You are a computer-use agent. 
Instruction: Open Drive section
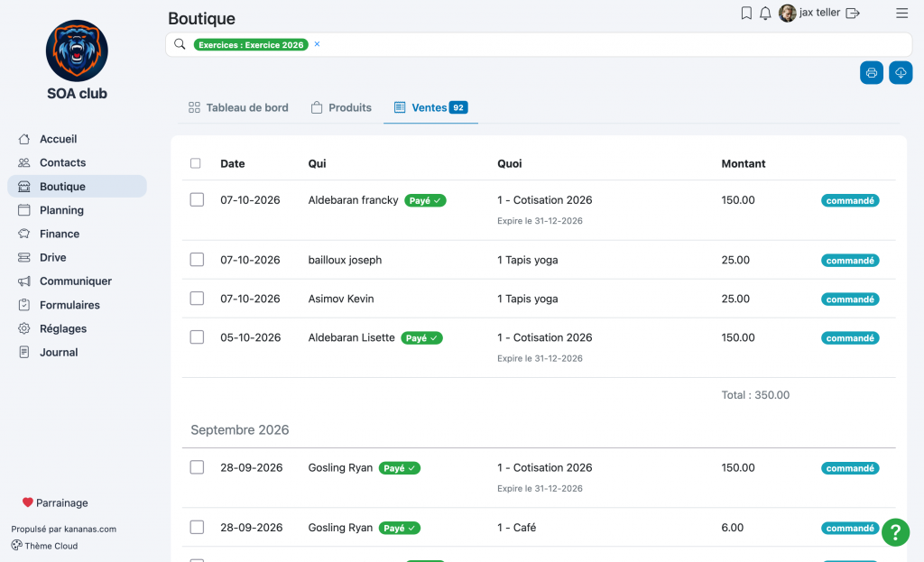click(52, 257)
